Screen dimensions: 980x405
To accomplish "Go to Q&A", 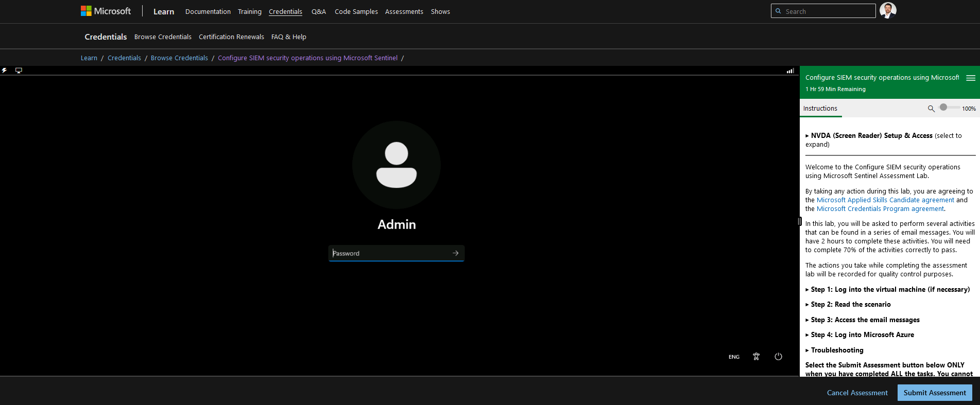I will [319, 11].
